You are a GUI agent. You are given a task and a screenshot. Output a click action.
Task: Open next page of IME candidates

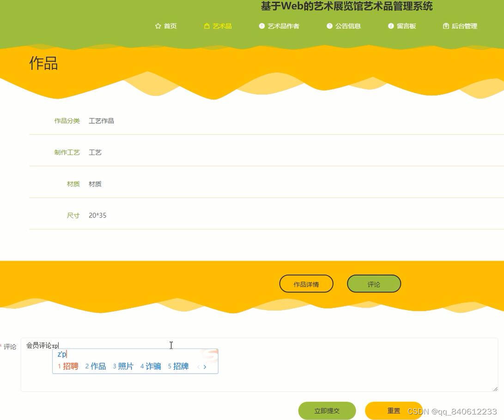205,366
